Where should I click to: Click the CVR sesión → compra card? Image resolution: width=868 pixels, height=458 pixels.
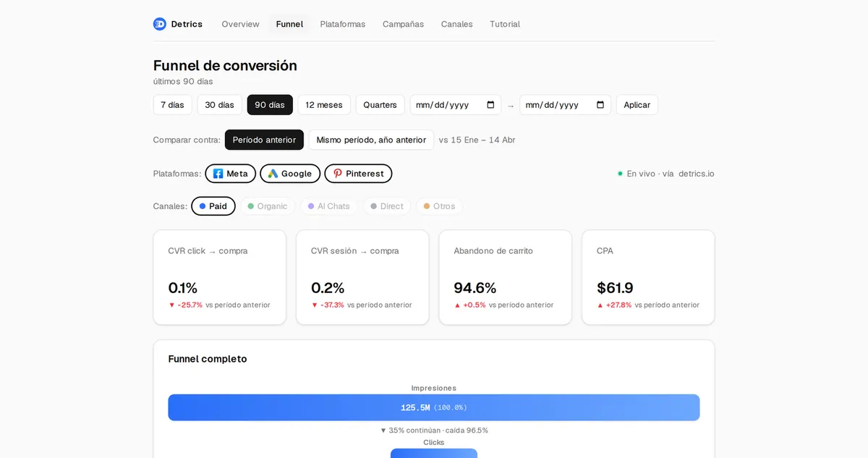coord(362,277)
